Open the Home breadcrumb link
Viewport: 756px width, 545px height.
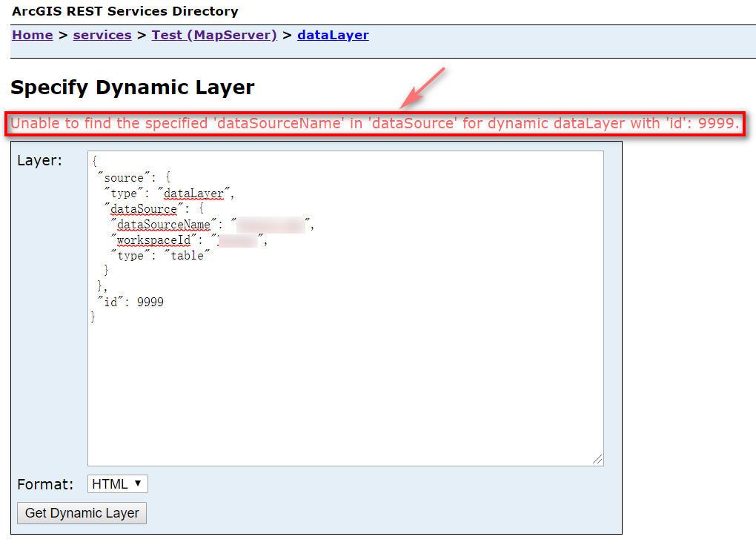click(x=33, y=35)
